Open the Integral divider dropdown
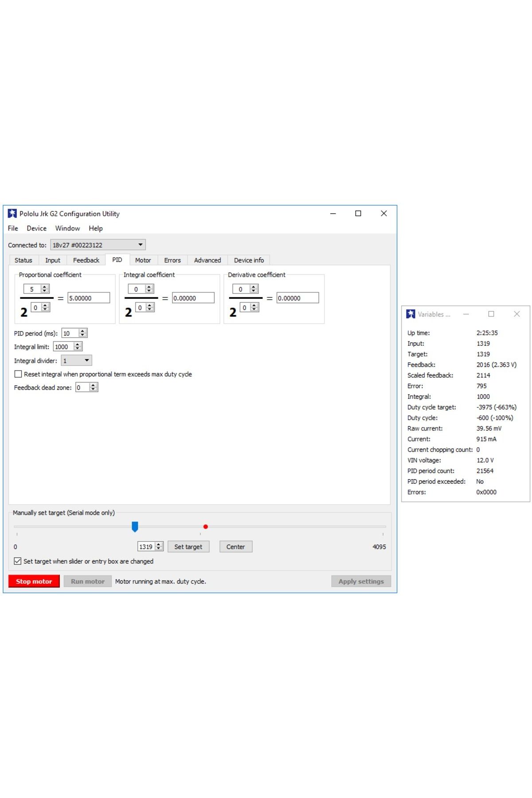This screenshot has height=798, width=532. (x=76, y=360)
